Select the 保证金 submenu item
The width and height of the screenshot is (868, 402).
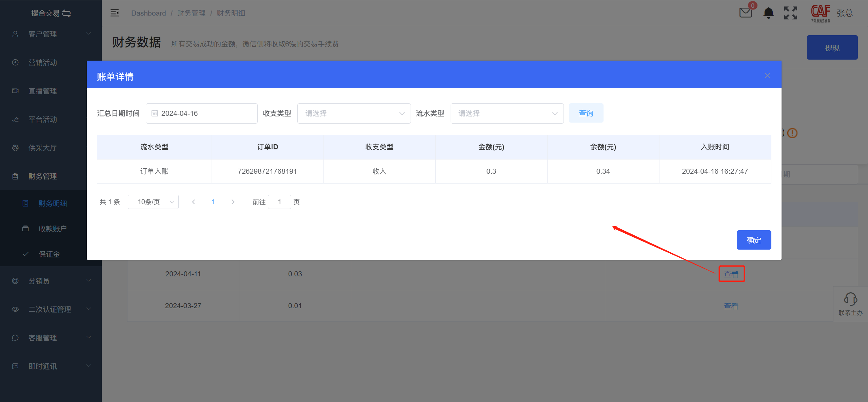[43, 254]
